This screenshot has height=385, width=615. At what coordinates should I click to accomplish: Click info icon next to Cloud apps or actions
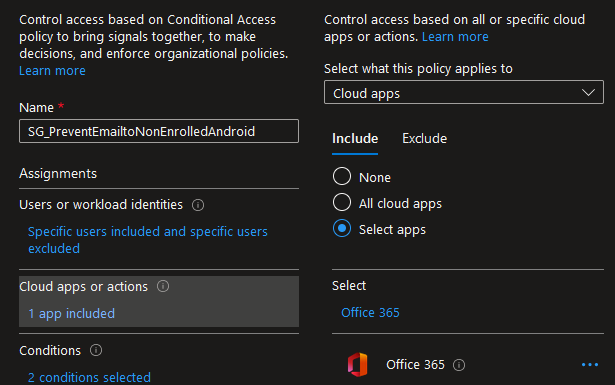(x=163, y=286)
